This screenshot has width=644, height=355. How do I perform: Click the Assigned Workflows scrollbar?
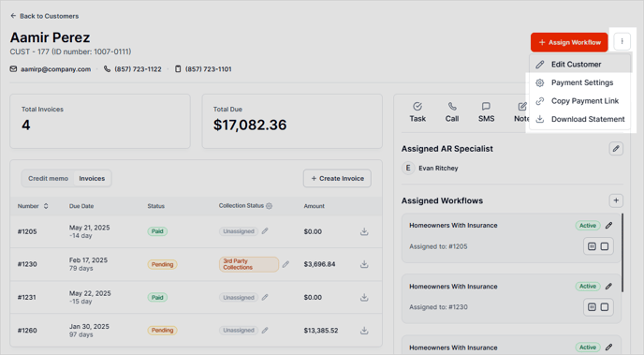622,253
